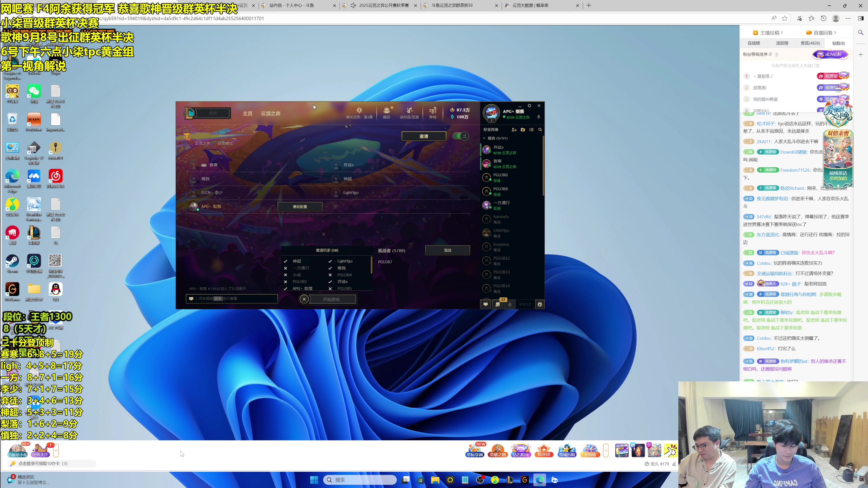
Task: Click browser favorites star icon in address bar
Action: coord(785,19)
